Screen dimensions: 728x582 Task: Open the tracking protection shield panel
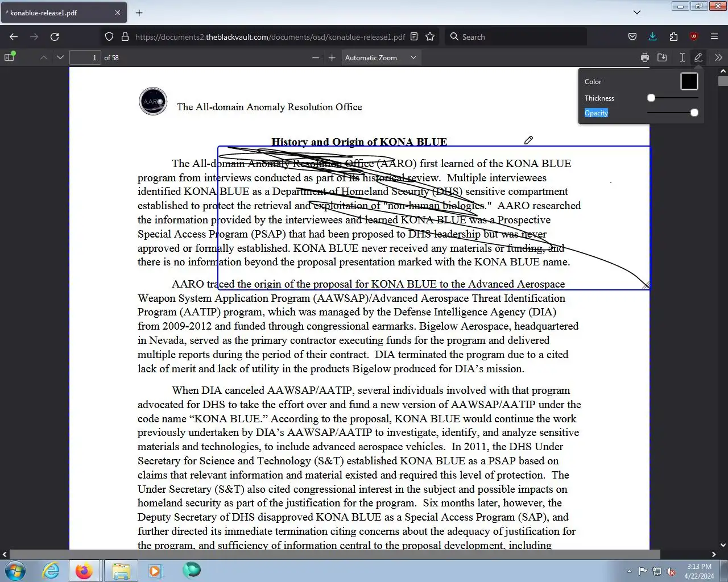[109, 37]
